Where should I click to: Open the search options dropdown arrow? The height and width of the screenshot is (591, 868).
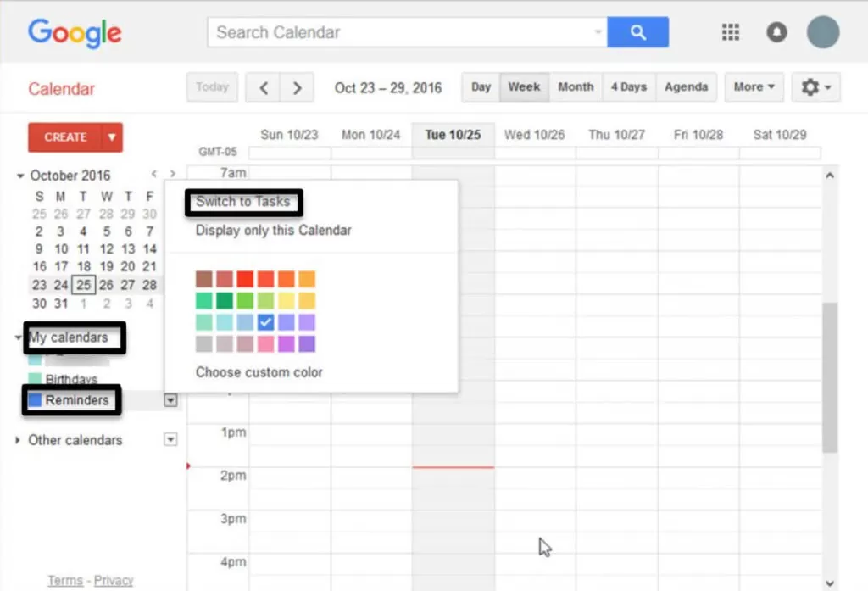(x=598, y=32)
